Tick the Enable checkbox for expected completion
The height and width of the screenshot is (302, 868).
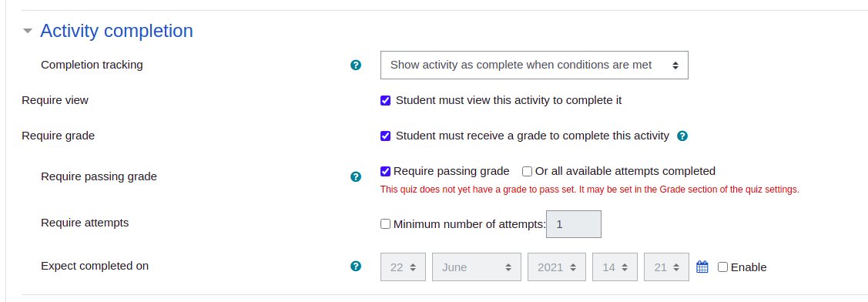[722, 267]
